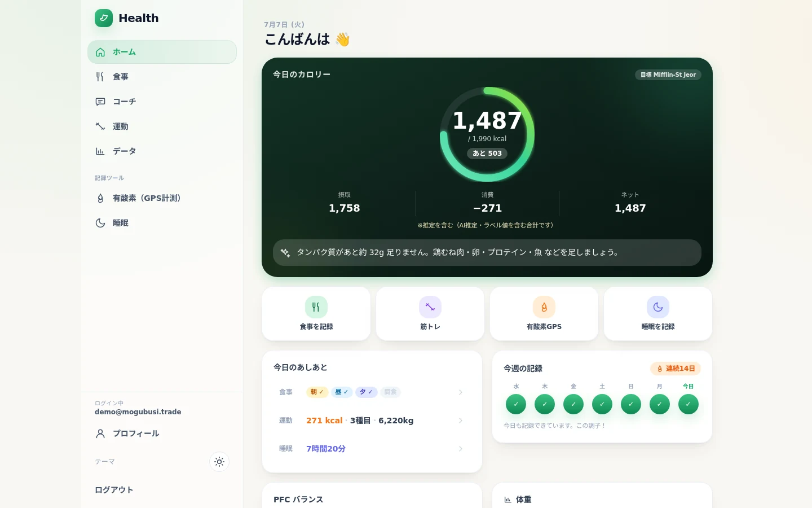Image resolution: width=812 pixels, height=508 pixels.
Task: Expand the 食事 row chevron
Action: pyautogui.click(x=461, y=392)
